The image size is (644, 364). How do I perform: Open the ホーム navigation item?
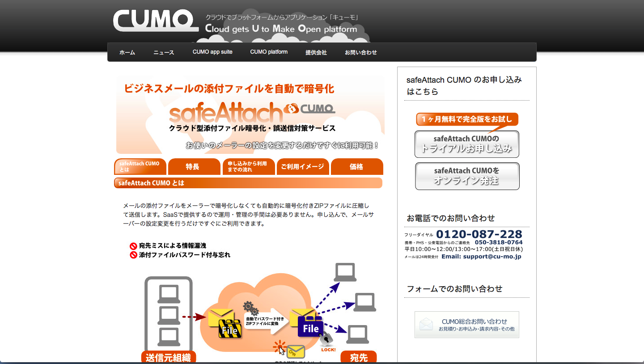[127, 52]
